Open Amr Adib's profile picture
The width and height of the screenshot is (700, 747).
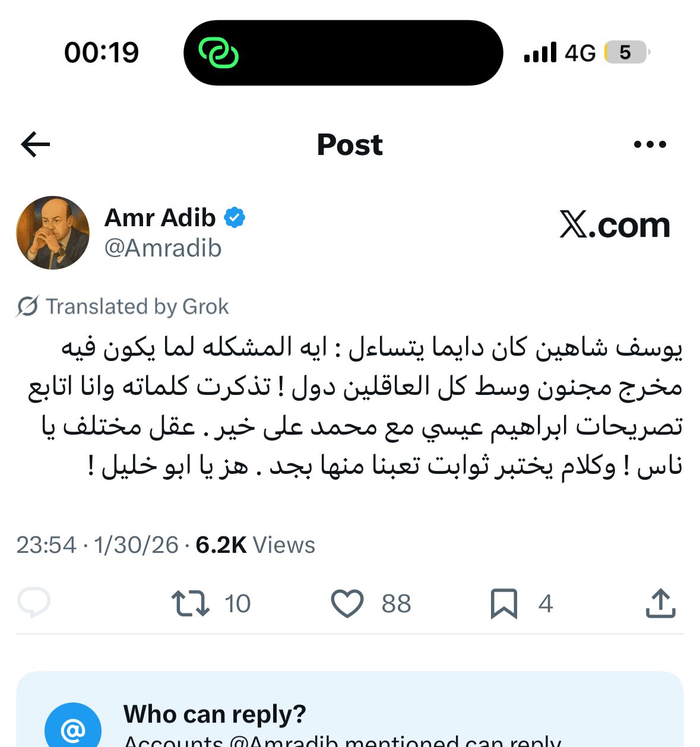pyautogui.click(x=53, y=233)
